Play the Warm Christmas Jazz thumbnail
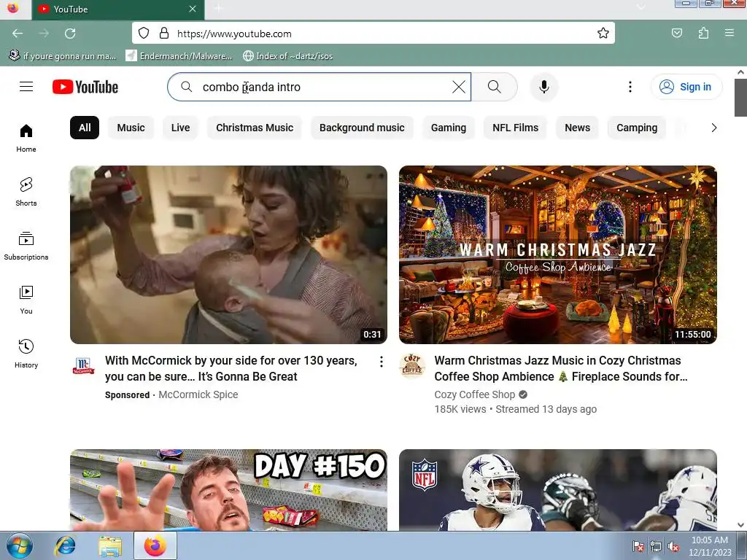 558,254
